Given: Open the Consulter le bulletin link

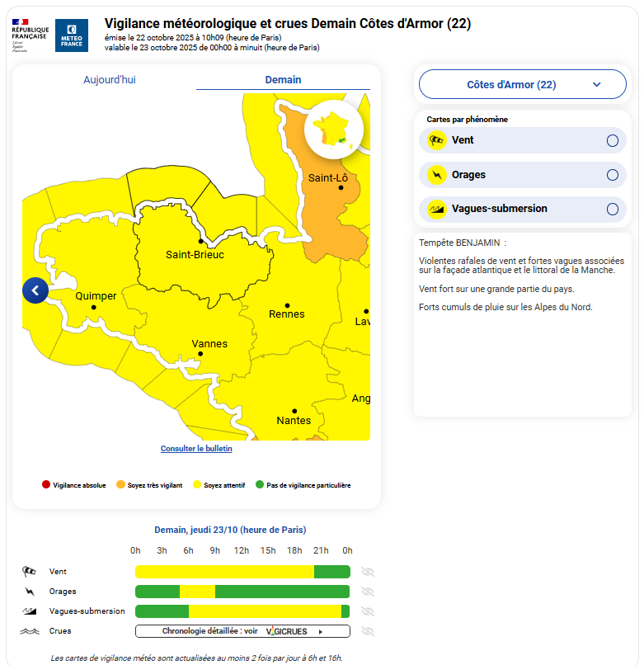Looking at the screenshot, I should coord(196,449).
